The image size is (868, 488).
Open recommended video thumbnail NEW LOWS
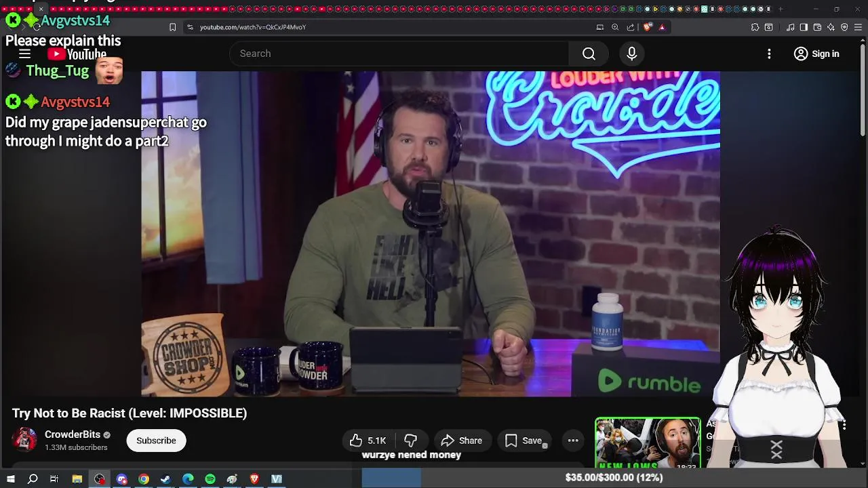648,443
